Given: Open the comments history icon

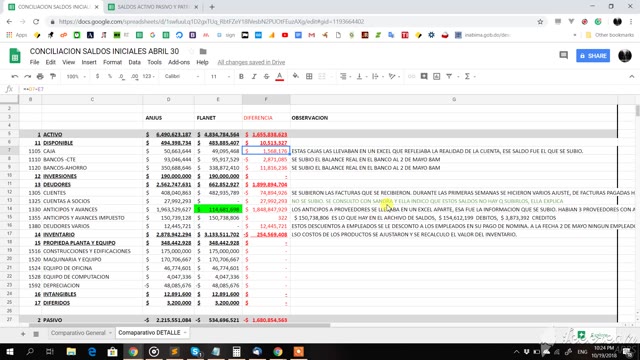Looking at the screenshot, I should 564,55.
